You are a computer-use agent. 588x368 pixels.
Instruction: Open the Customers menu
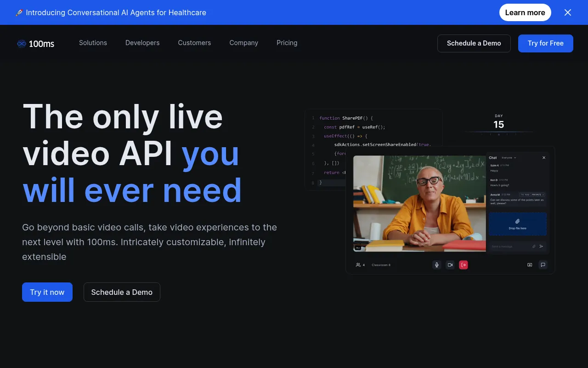(194, 43)
